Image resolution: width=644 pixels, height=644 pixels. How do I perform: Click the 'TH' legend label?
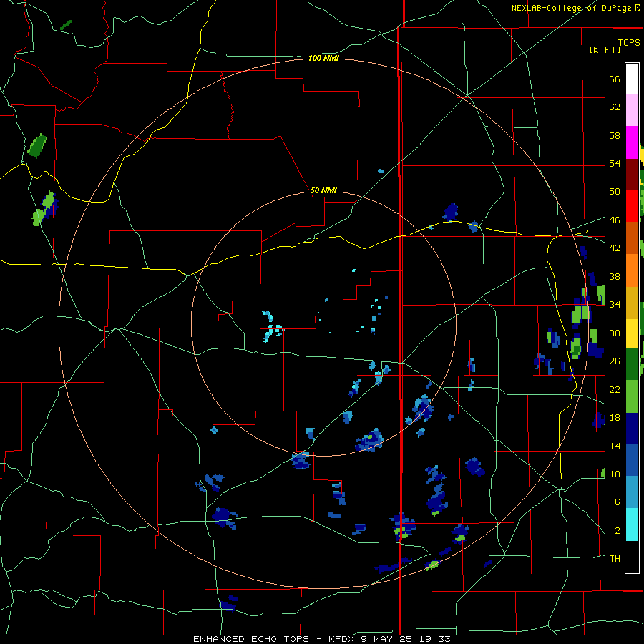615,558
